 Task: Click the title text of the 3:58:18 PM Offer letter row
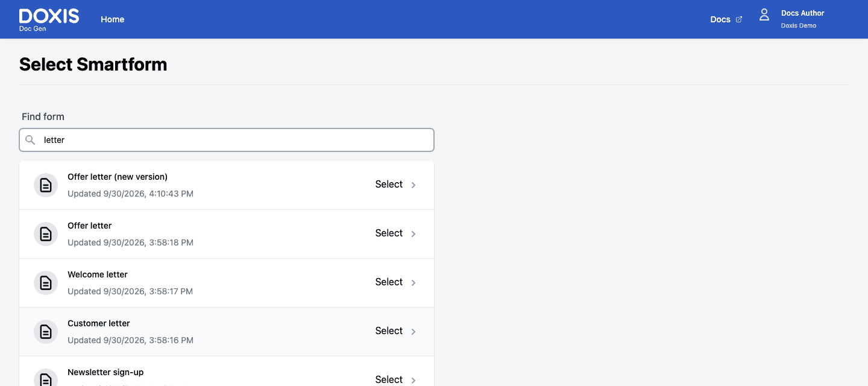[90, 226]
